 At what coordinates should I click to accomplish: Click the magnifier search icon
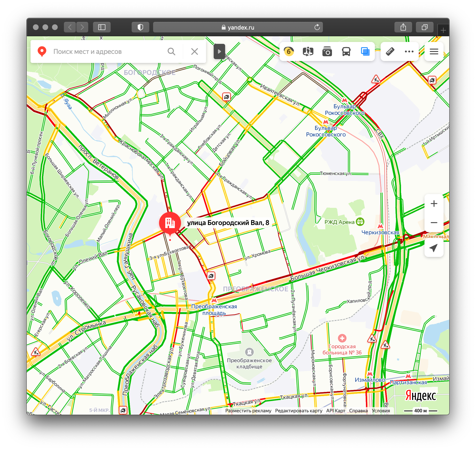171,51
